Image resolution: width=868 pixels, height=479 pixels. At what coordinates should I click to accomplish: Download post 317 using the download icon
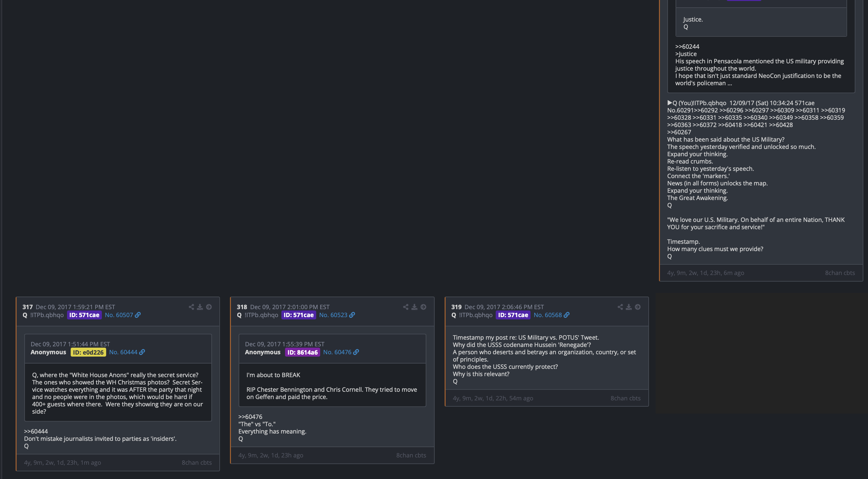[200, 307]
